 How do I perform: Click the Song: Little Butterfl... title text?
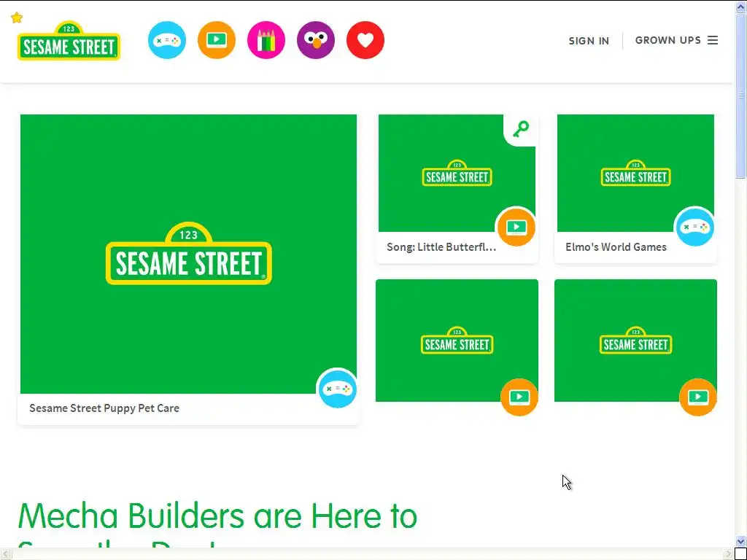441,246
